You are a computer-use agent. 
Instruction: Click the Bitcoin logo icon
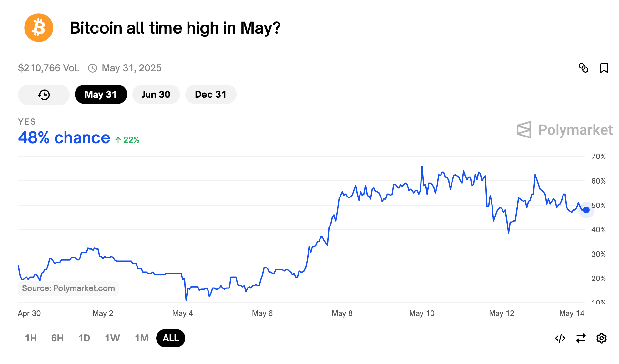point(38,28)
